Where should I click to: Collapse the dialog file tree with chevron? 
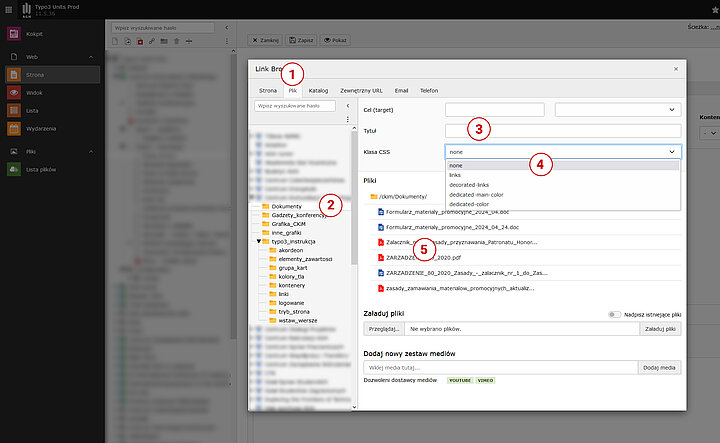tap(348, 106)
